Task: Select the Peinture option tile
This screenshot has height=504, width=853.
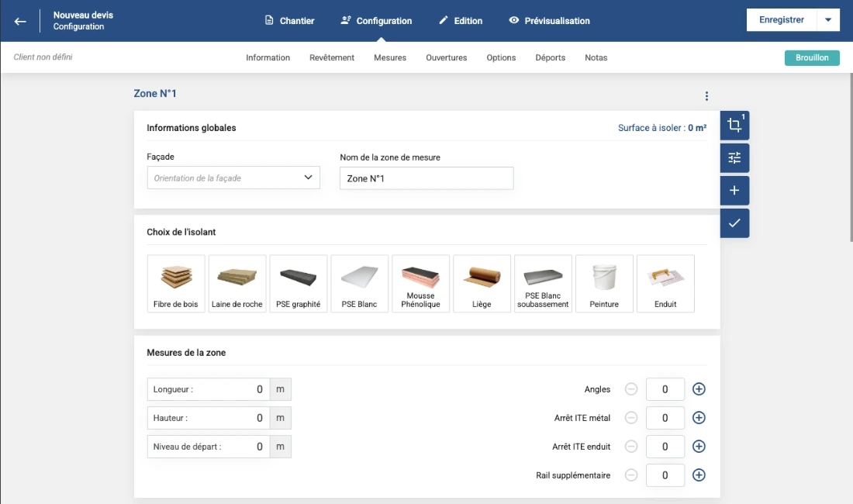Action: (x=604, y=284)
